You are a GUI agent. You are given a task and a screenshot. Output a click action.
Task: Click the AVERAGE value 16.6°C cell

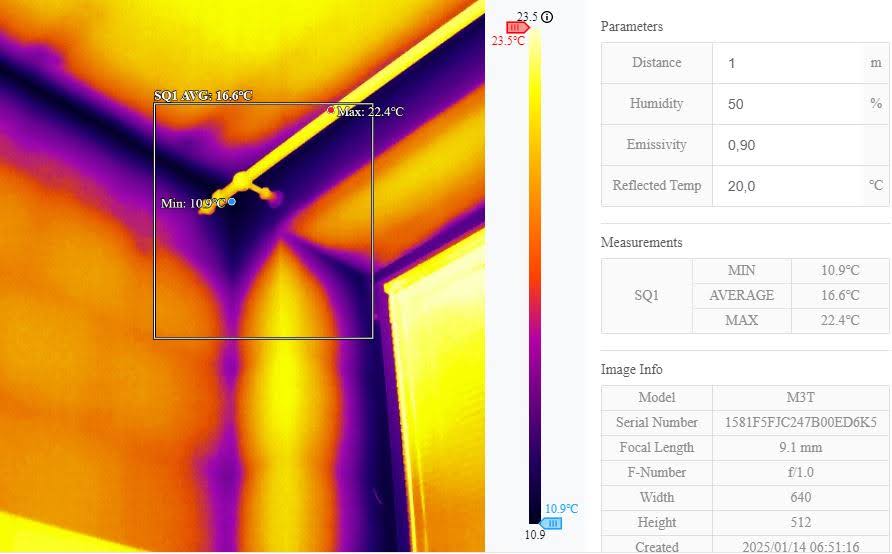[840, 295]
